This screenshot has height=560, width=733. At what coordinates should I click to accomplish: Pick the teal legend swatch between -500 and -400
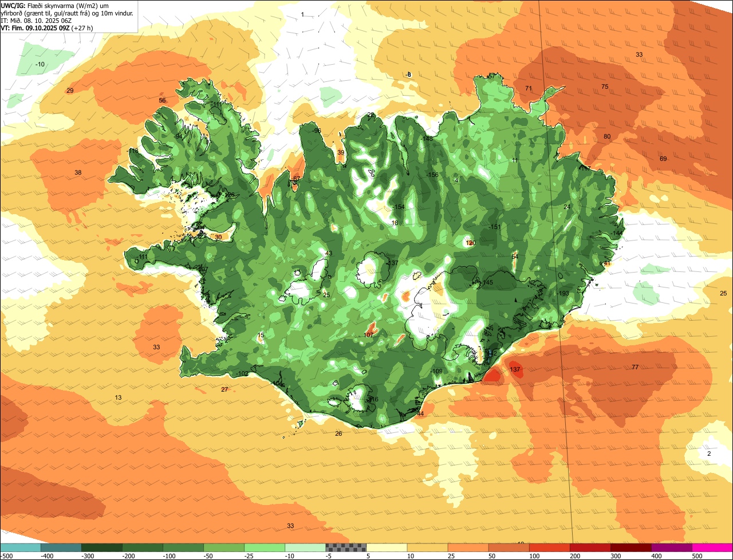pos(20,547)
